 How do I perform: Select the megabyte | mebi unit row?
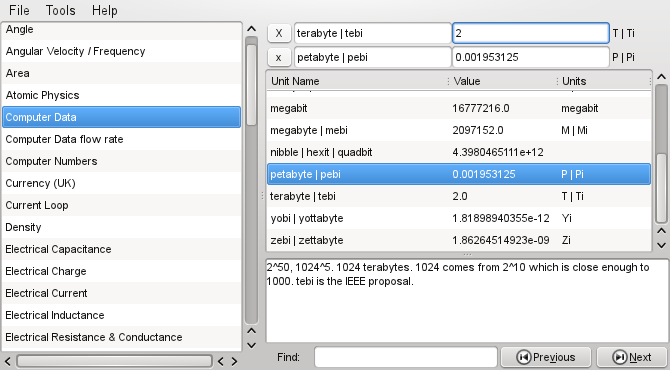pyautogui.click(x=459, y=130)
